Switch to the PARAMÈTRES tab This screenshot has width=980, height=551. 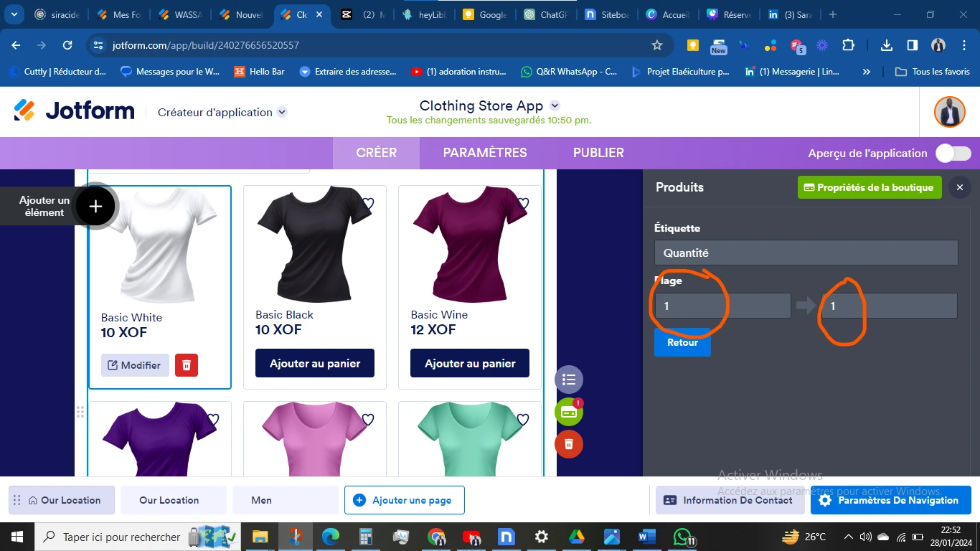pyautogui.click(x=485, y=152)
